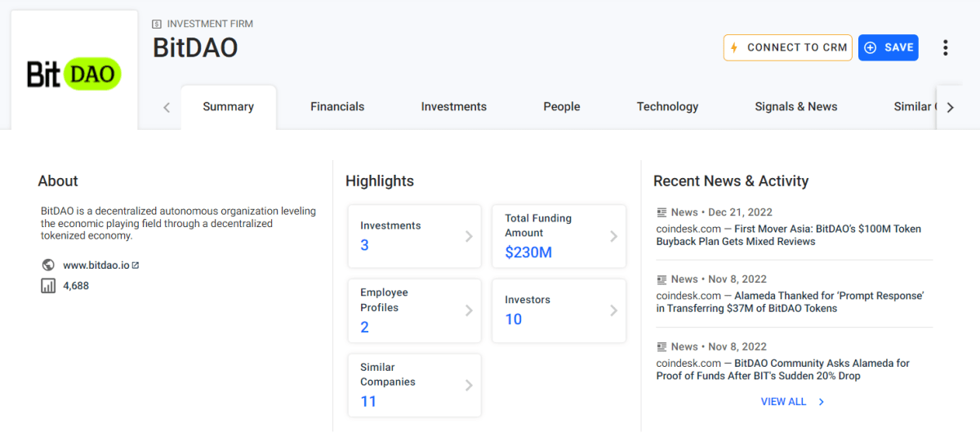Click the Connect to CRM button

788,47
